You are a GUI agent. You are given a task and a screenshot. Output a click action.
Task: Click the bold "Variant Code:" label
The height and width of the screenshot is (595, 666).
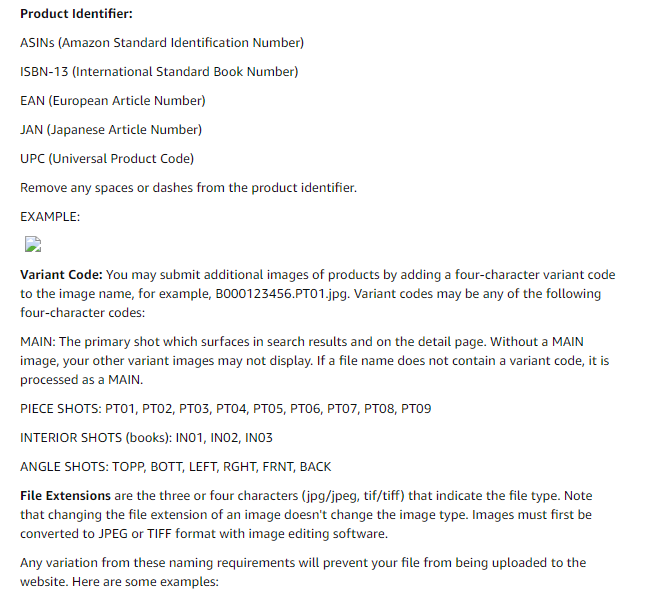[x=61, y=275]
